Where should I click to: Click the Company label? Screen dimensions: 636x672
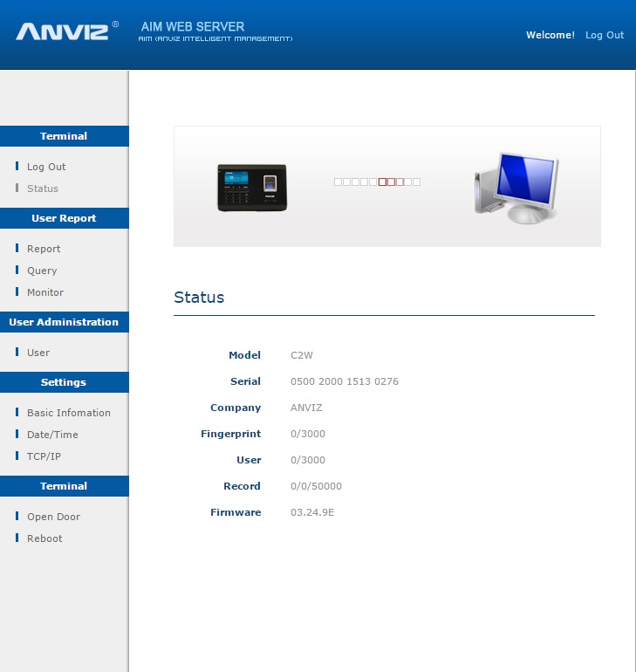point(236,408)
